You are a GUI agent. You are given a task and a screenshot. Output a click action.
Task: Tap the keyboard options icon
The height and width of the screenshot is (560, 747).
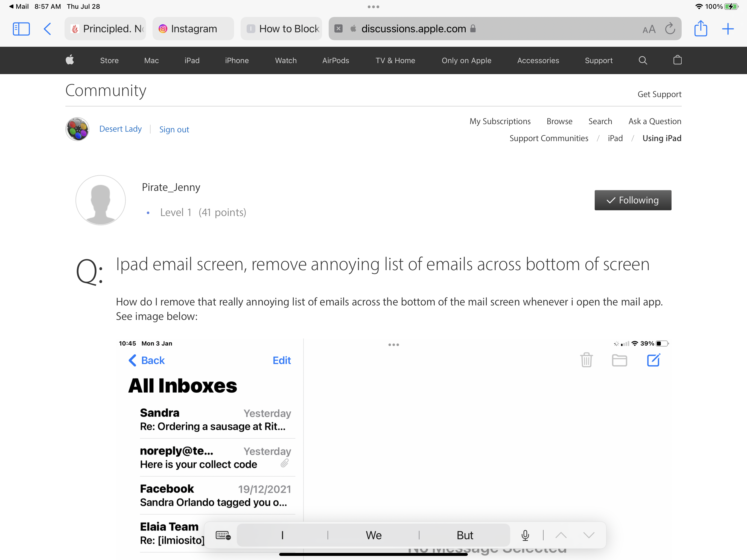point(223,535)
